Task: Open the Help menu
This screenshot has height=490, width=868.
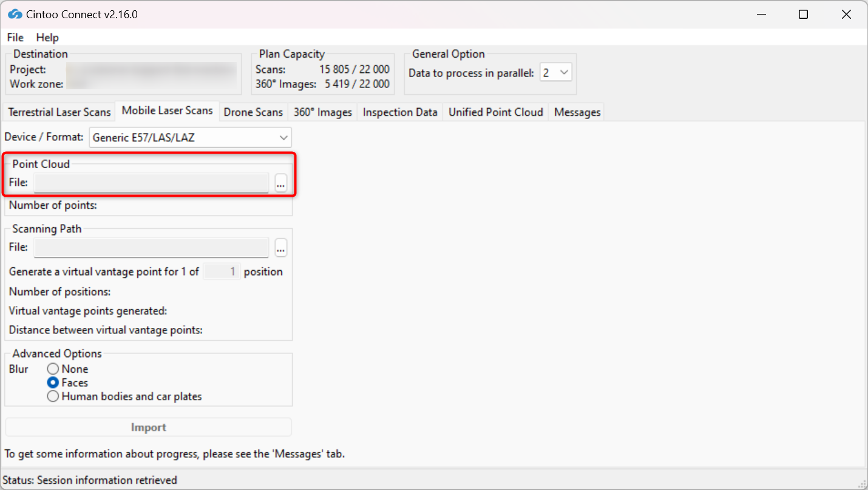Action: pos(47,38)
